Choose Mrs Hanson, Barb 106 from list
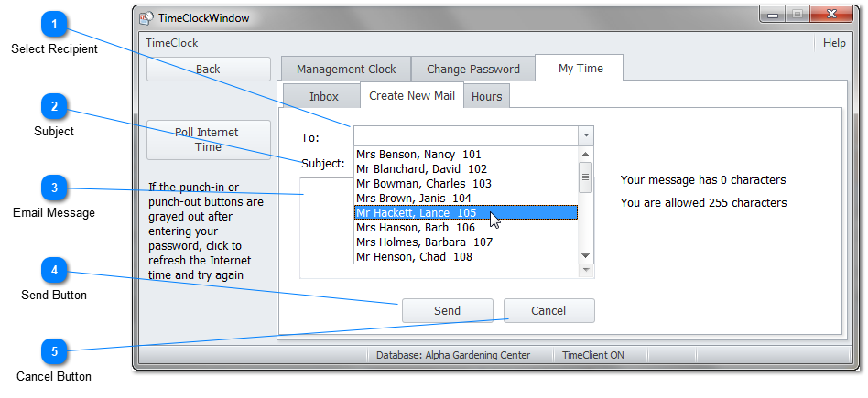Viewport: 868px width, 398px height. [x=465, y=228]
